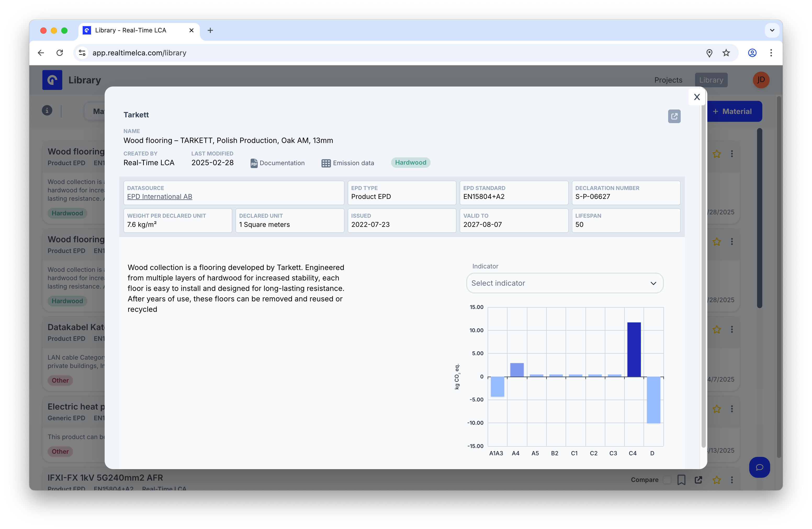Go back in browser history

41,53
